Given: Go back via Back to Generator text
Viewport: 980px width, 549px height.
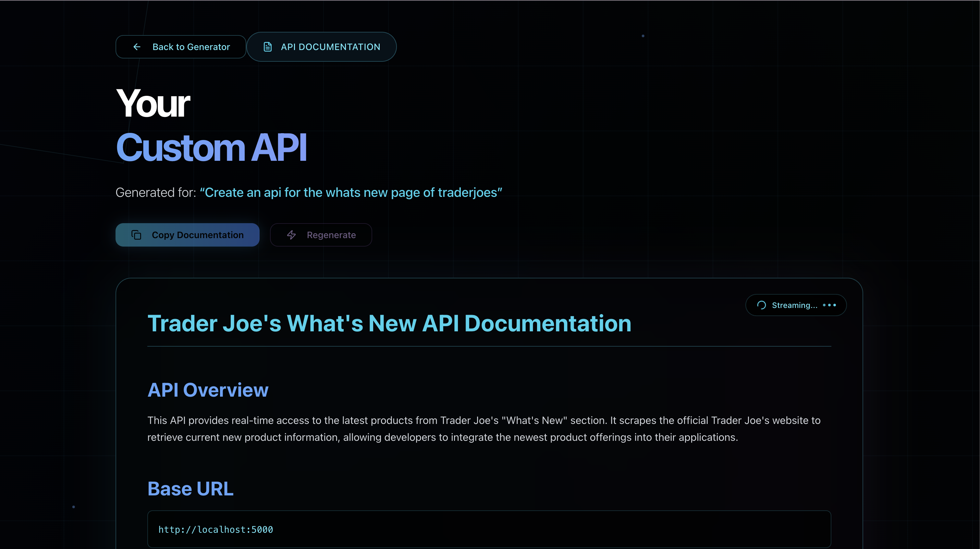Looking at the screenshot, I should (191, 47).
